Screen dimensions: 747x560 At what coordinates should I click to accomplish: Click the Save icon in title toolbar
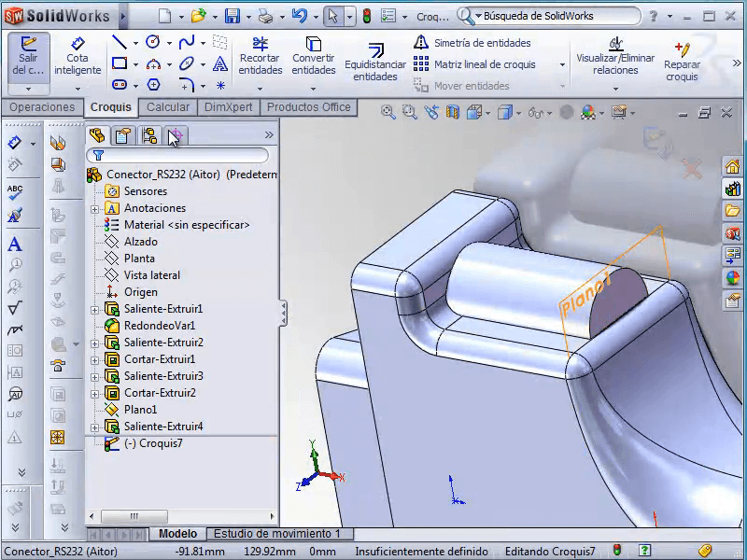[x=232, y=16]
